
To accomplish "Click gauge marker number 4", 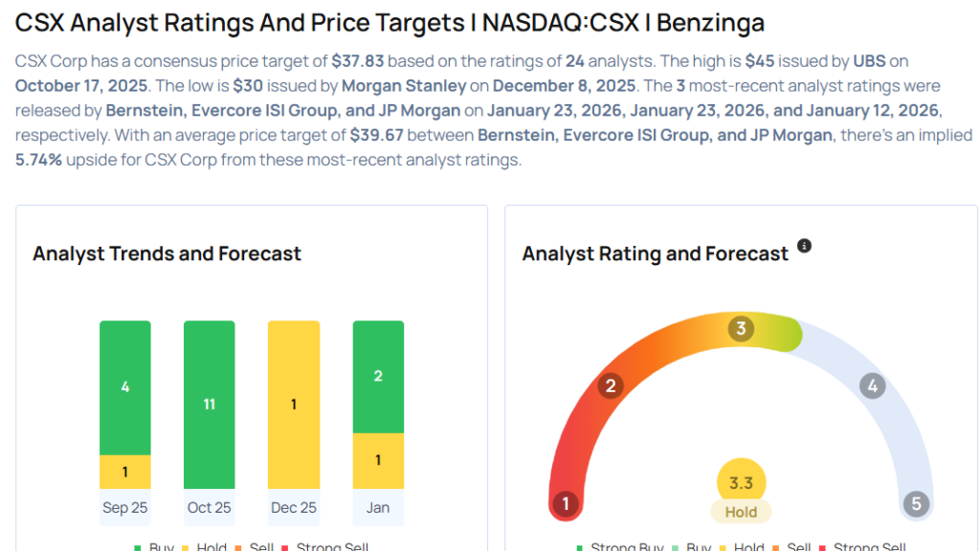I will click(871, 386).
